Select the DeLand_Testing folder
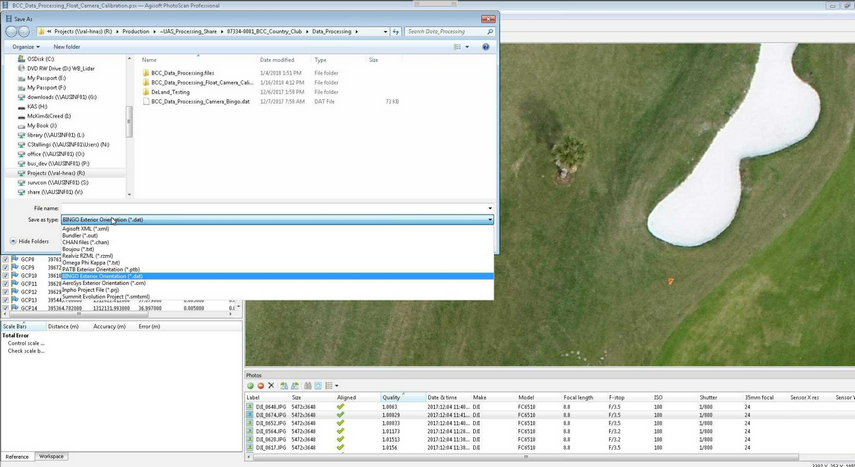Image resolution: width=855 pixels, height=467 pixels. click(x=171, y=92)
